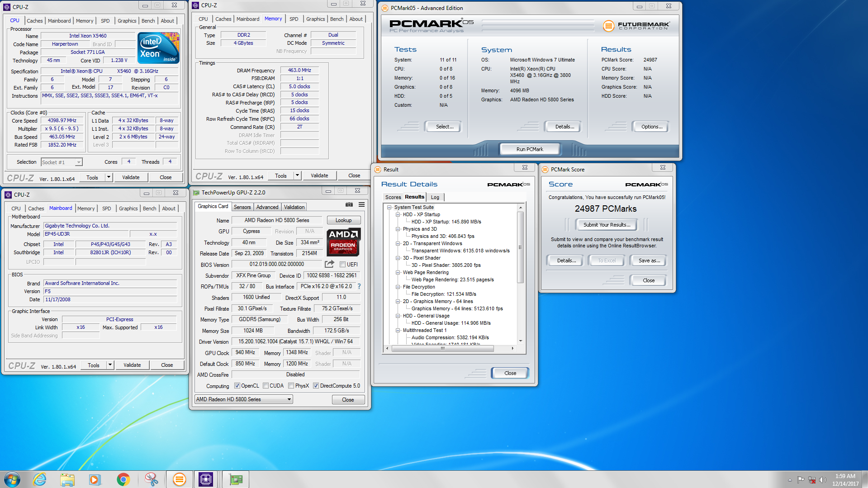Open the Scores tab in Result Details
The height and width of the screenshot is (488, 868).
pyautogui.click(x=393, y=197)
